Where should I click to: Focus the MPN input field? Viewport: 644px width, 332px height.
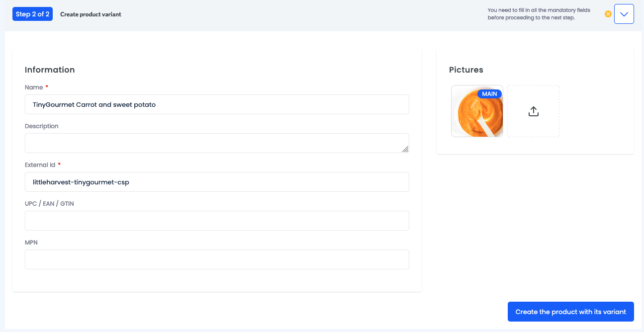tap(217, 259)
